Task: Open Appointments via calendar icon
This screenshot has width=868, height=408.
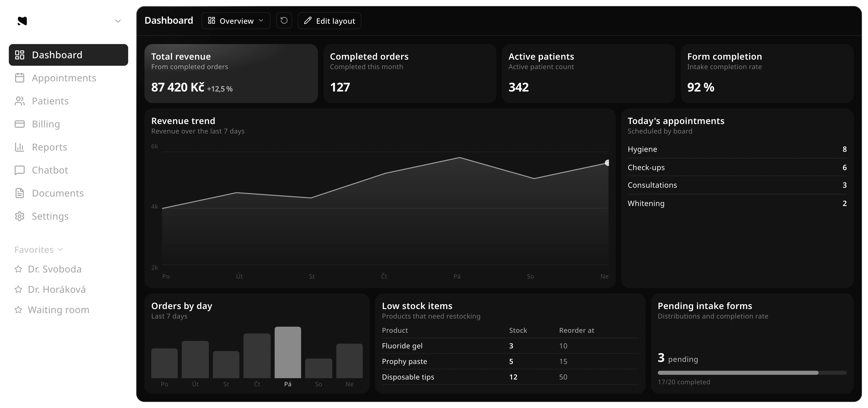Action: (19, 78)
